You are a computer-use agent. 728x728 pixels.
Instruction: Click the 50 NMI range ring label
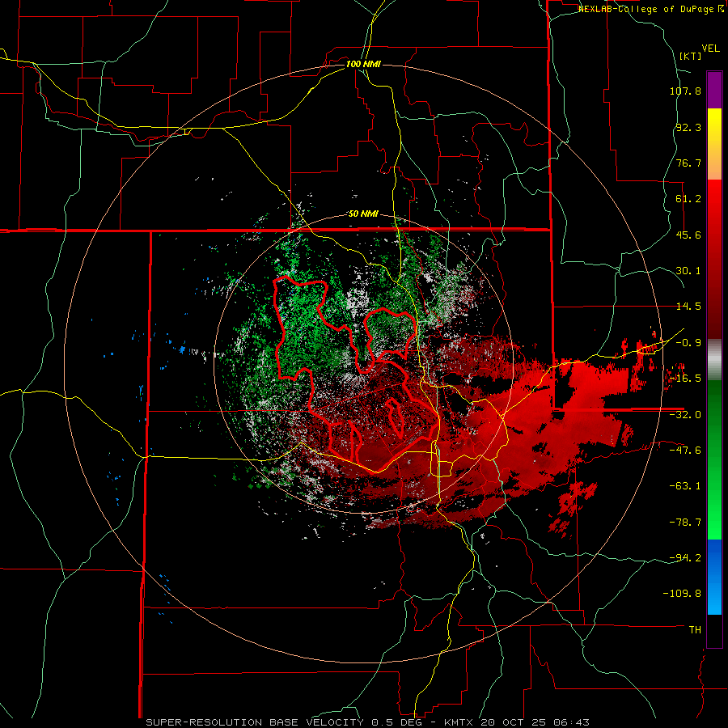pyautogui.click(x=363, y=214)
